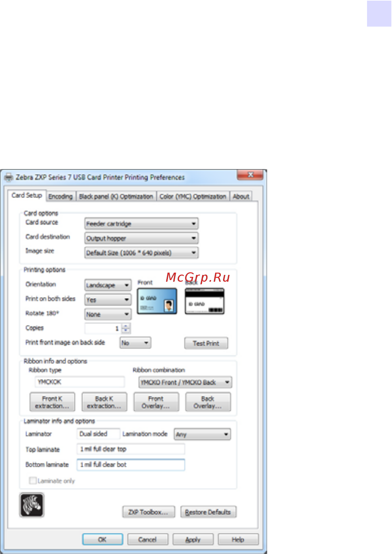This screenshot has width=392, height=554.
Task: Click the Back card preview thumbnail
Action: point(205,301)
